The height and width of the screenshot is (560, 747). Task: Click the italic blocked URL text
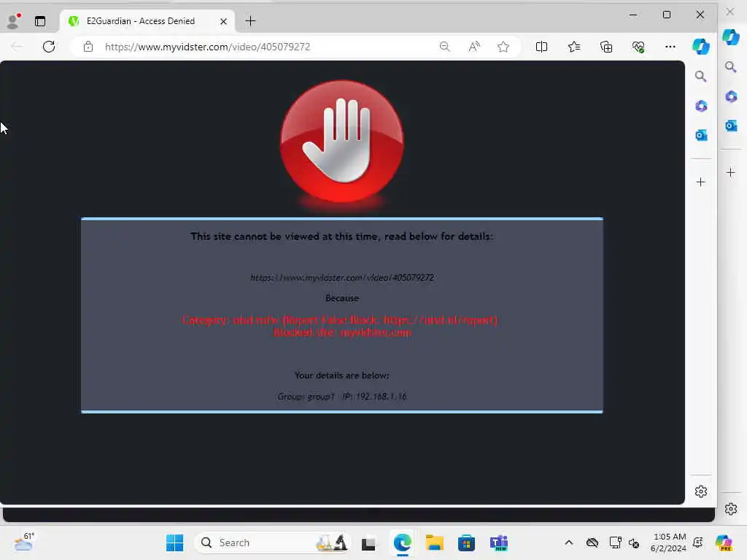(342, 278)
